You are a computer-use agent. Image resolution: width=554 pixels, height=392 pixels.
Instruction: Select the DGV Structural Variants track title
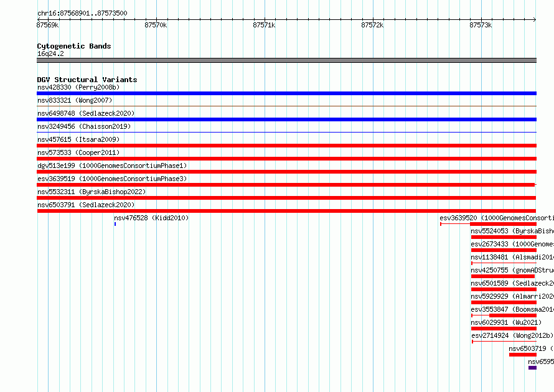pyautogui.click(x=87, y=80)
